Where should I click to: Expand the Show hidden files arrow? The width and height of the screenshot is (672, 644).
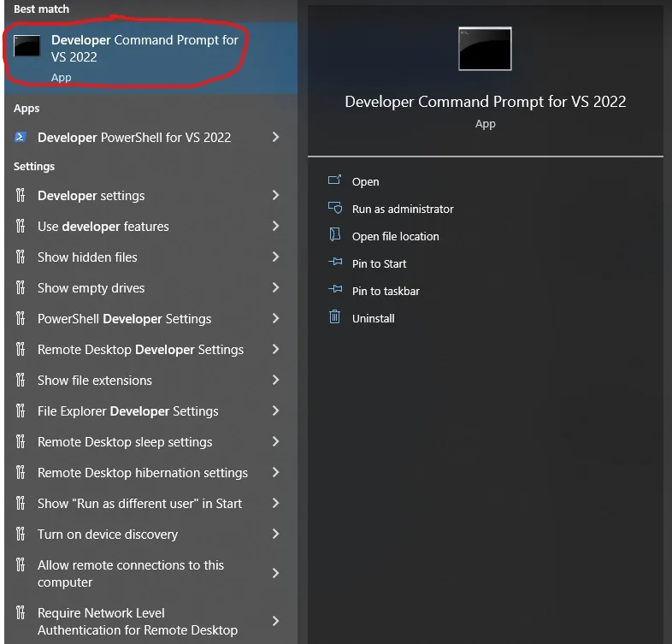(276, 257)
